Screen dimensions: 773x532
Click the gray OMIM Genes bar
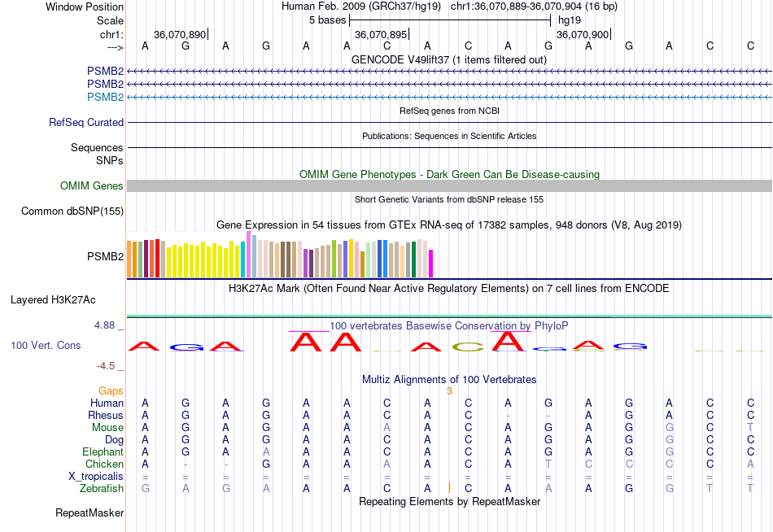pos(449,186)
